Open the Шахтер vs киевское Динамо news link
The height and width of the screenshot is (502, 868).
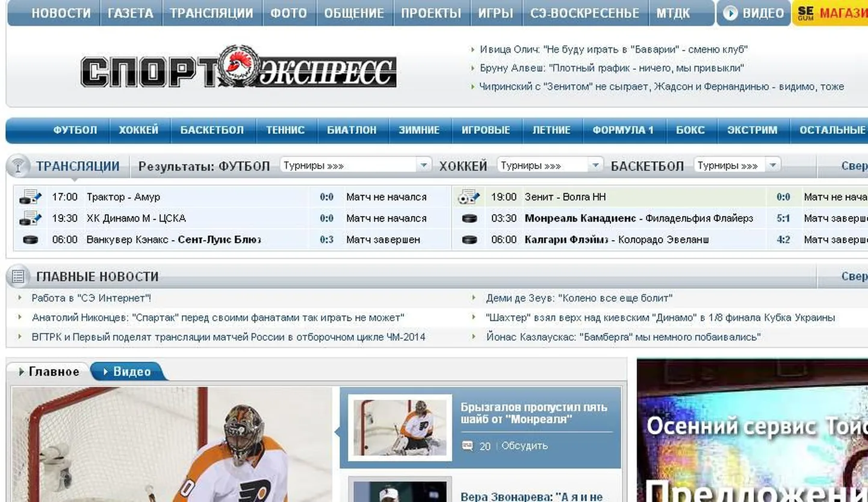coord(660,317)
